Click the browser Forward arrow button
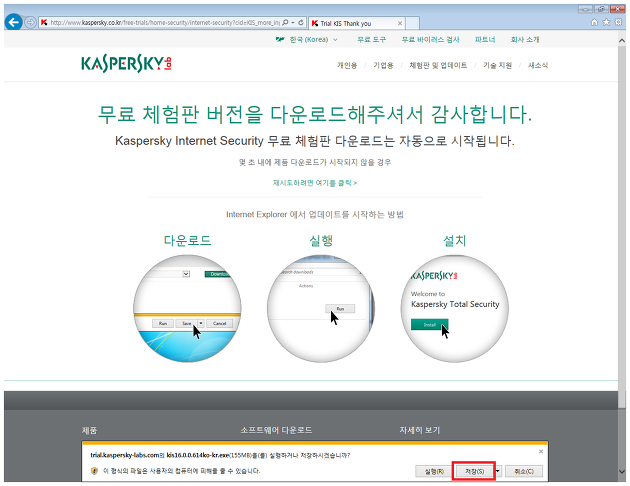Screen dimensions: 630x486 (x=30, y=22)
